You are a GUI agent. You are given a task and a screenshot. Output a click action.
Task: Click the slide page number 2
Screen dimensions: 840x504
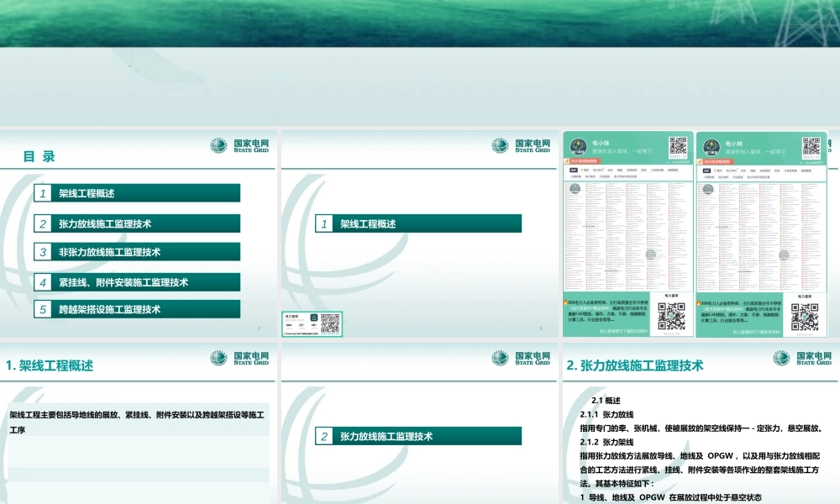pos(259,327)
